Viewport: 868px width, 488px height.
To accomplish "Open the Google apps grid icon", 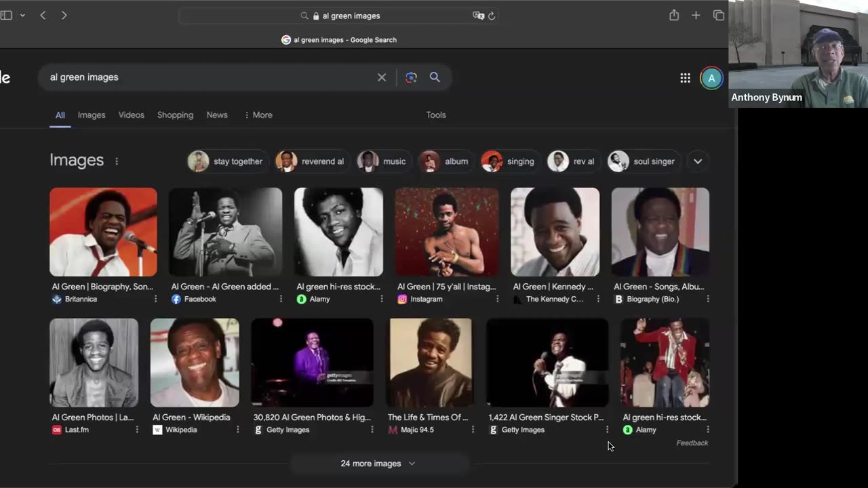I will tap(685, 78).
